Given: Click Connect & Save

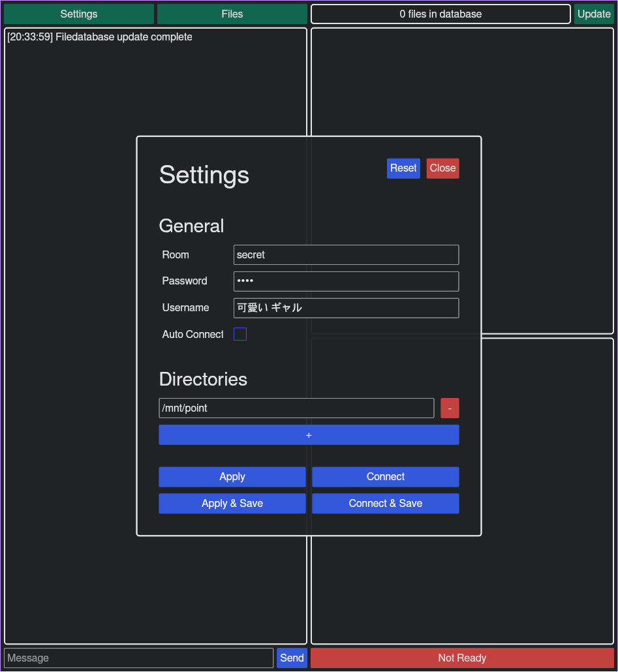Looking at the screenshot, I should [385, 503].
